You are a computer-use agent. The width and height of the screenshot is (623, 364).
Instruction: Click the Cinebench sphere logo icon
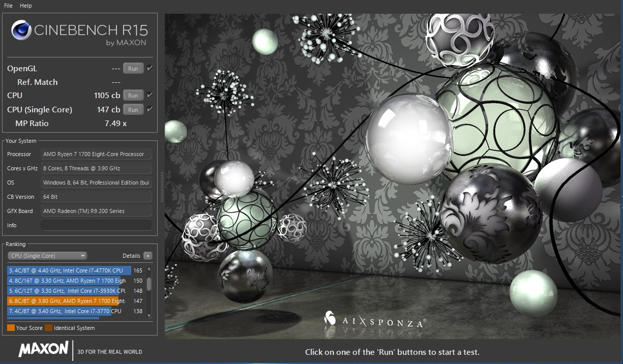coord(21,31)
